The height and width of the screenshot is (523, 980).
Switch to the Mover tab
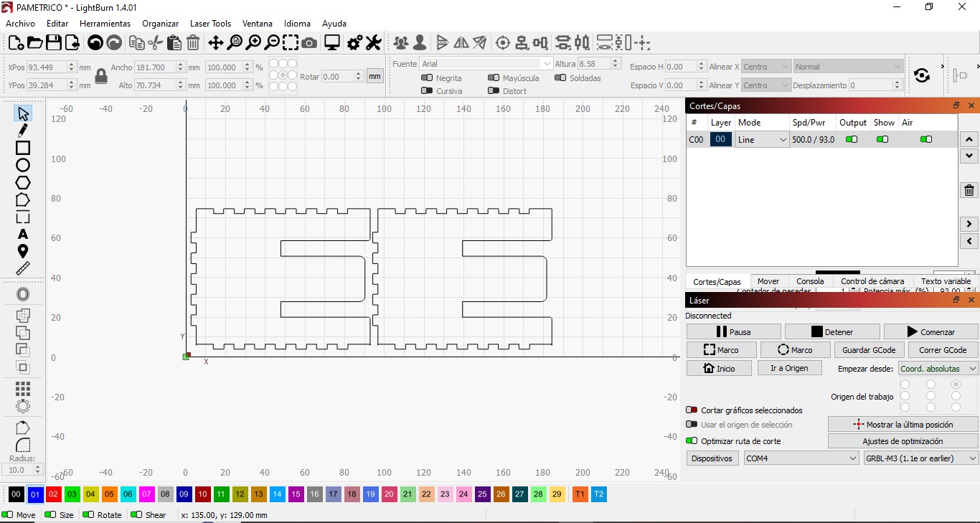point(768,281)
